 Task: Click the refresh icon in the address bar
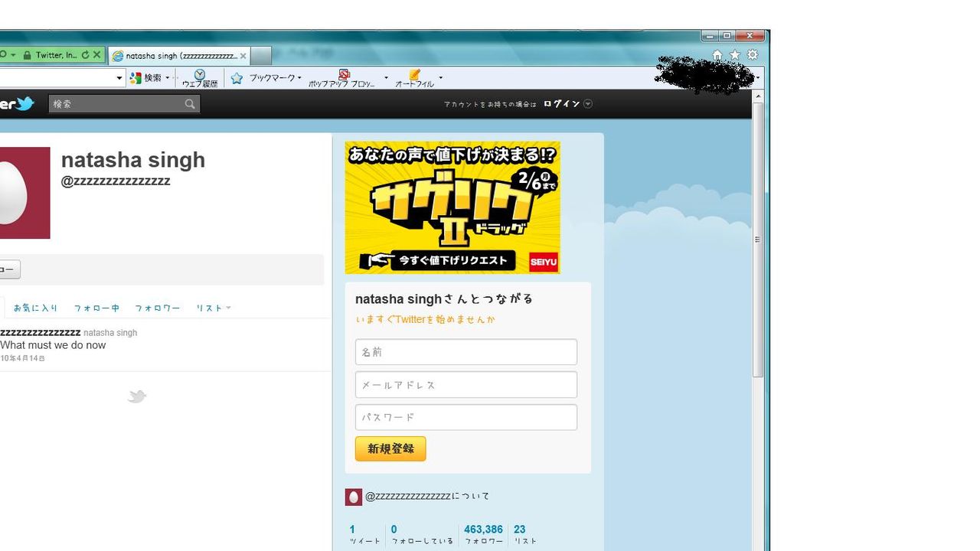[85, 55]
